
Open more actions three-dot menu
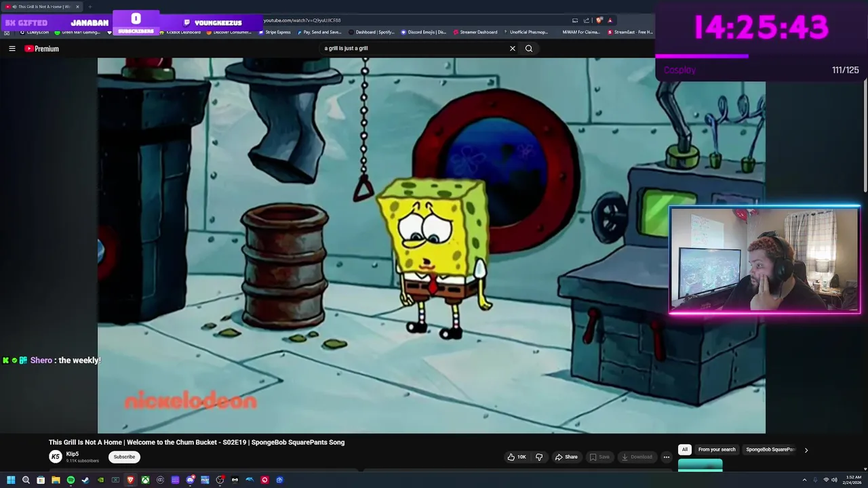pos(667,457)
